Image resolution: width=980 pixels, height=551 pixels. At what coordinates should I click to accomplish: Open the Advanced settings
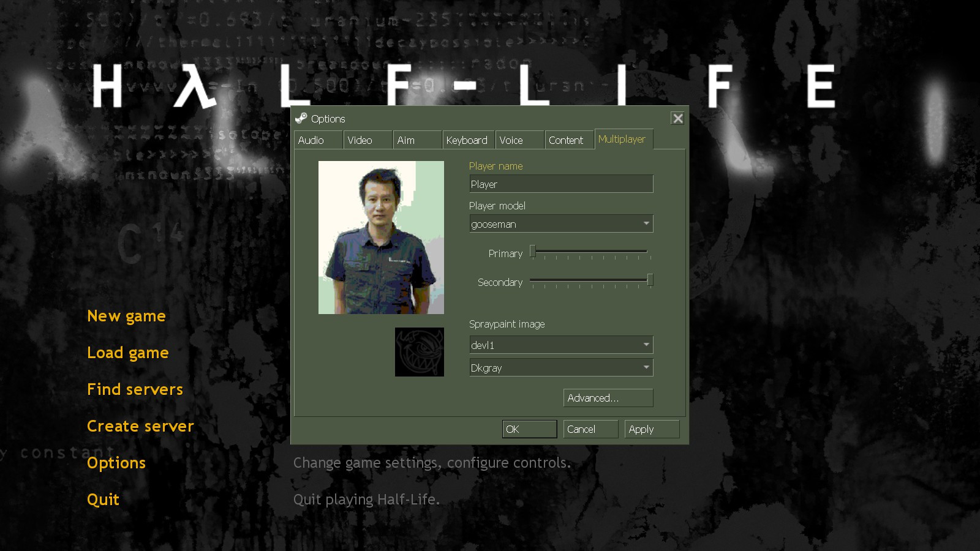coord(608,397)
